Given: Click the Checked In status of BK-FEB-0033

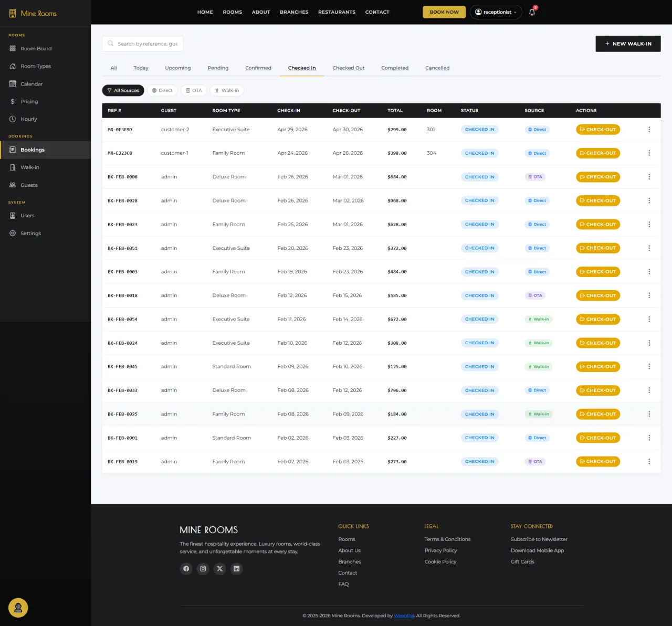Looking at the screenshot, I should click(x=480, y=390).
